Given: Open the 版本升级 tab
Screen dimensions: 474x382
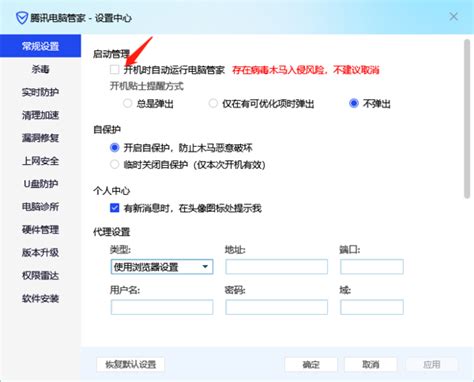Looking at the screenshot, I should coord(40,252).
